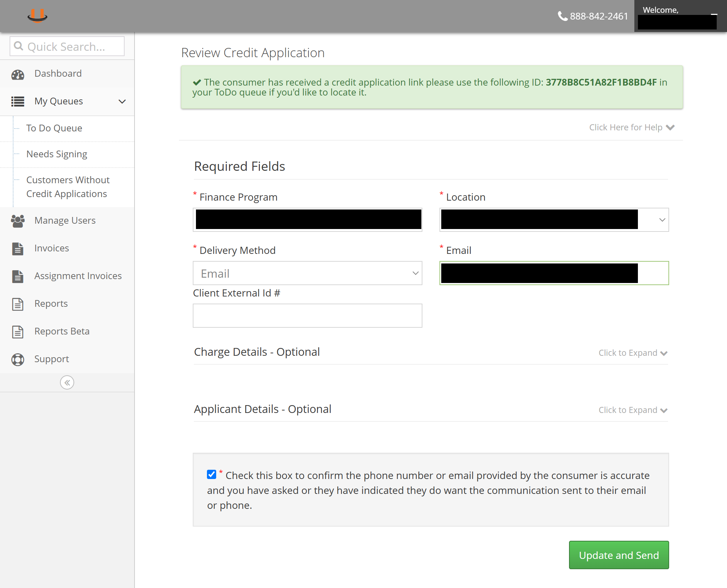Click in the Quick Search field

pos(67,46)
